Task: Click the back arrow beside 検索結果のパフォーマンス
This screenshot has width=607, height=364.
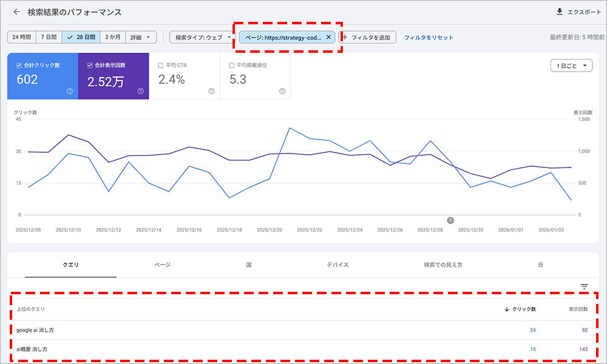Action: coord(16,12)
